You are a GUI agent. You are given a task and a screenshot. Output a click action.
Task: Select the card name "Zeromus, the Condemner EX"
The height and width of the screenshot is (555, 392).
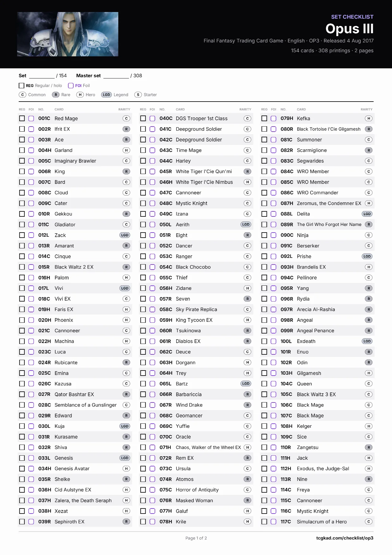click(329, 203)
